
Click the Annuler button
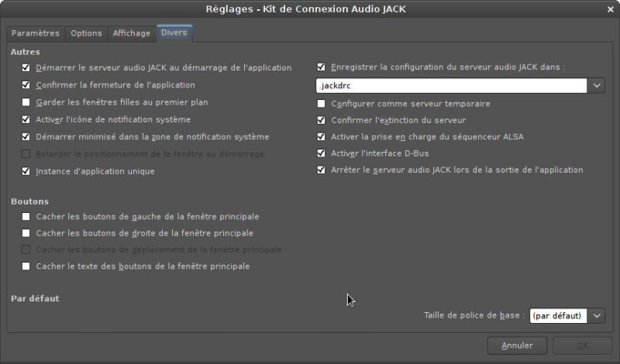click(517, 346)
